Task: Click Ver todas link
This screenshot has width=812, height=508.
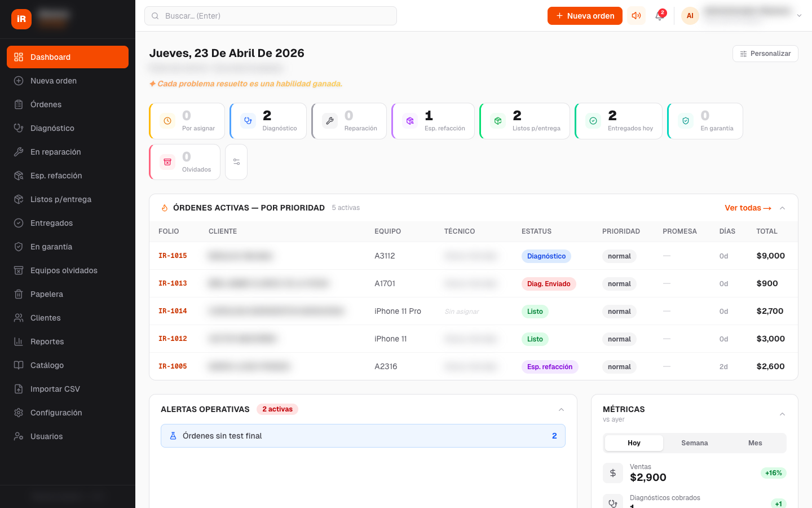Action: [748, 208]
